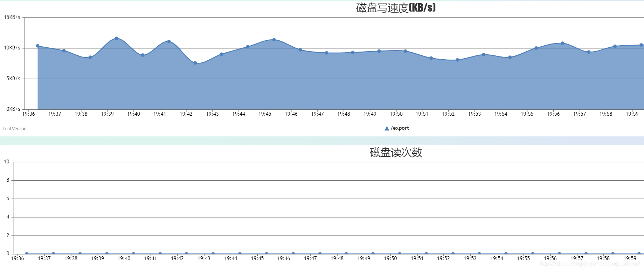Select read-count data point just after 19:52 tick
The width and height of the screenshot is (644, 270).
[453, 254]
